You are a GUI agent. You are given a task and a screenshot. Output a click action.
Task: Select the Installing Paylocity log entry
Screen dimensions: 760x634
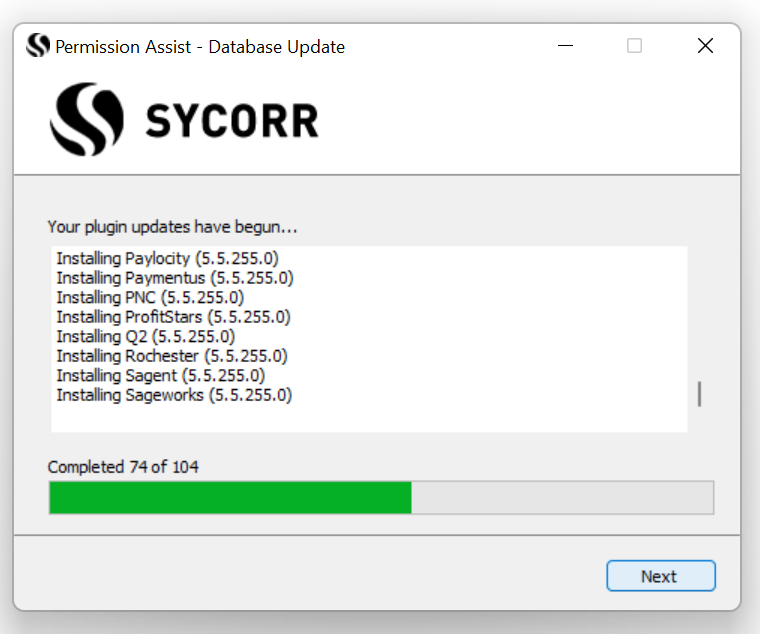[167, 258]
